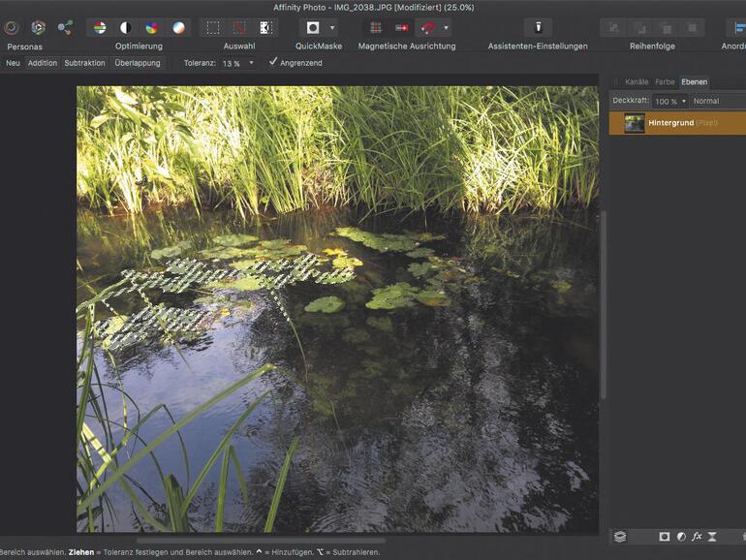
Task: Open Assistenten-Einstellungen icon
Action: click(x=538, y=27)
